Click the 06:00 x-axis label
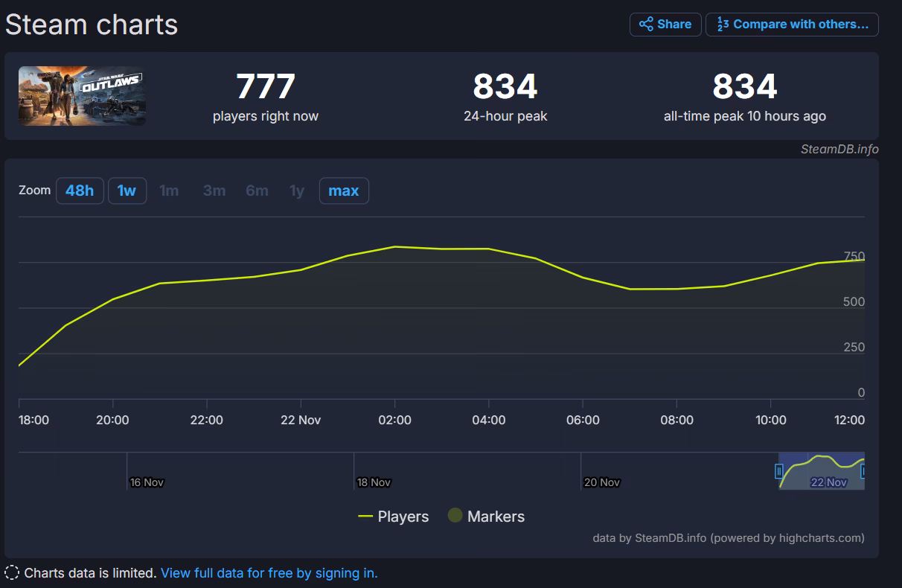902x588 pixels. tap(583, 420)
